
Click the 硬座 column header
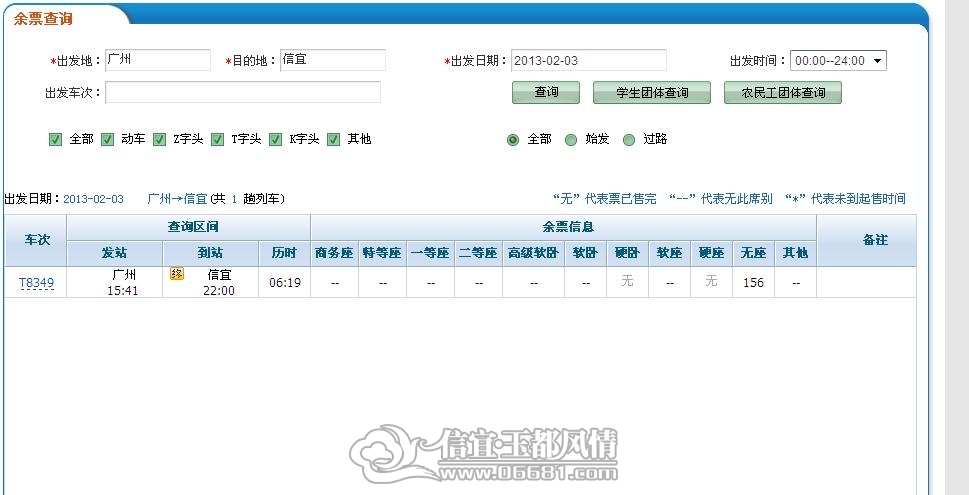(711, 253)
